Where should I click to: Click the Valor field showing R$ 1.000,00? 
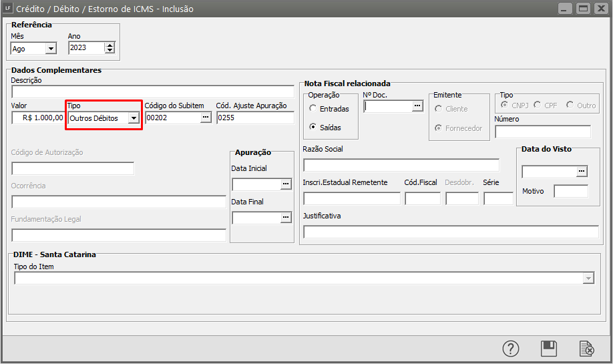click(38, 118)
